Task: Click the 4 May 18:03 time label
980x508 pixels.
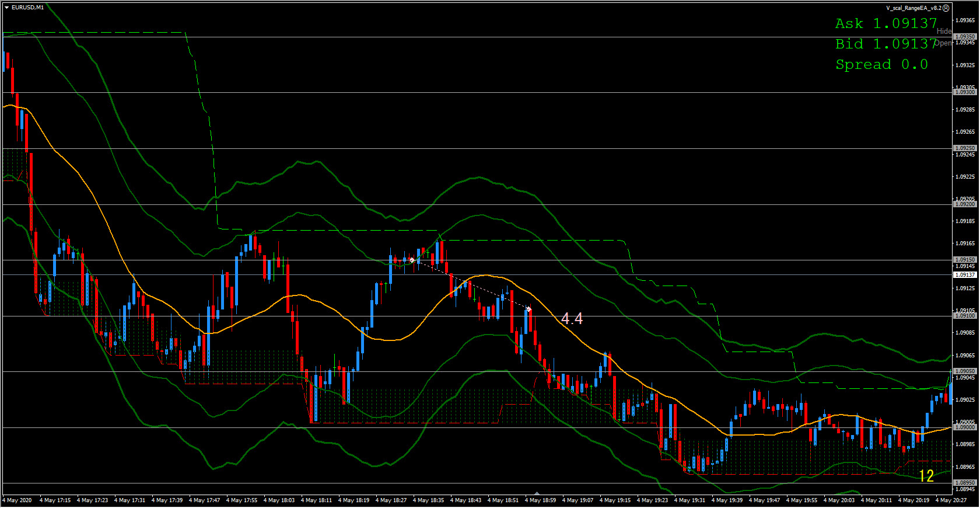Action: pos(279,500)
